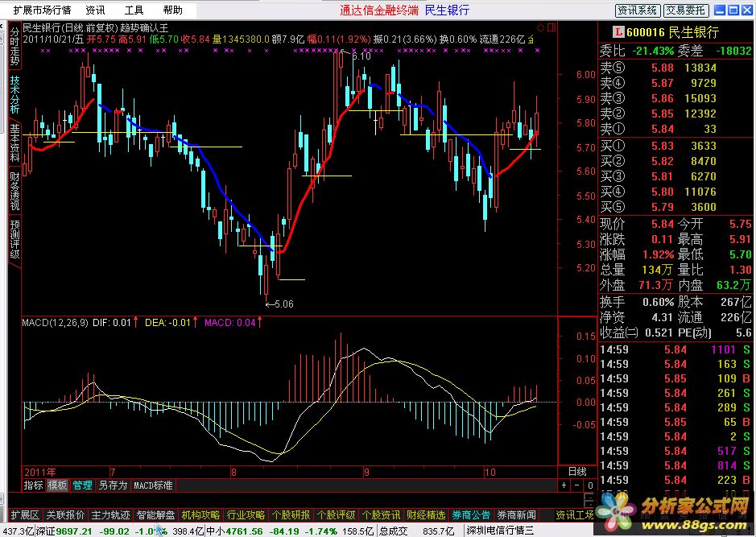
Task: Minimize the terminal window
Action: pos(719,10)
